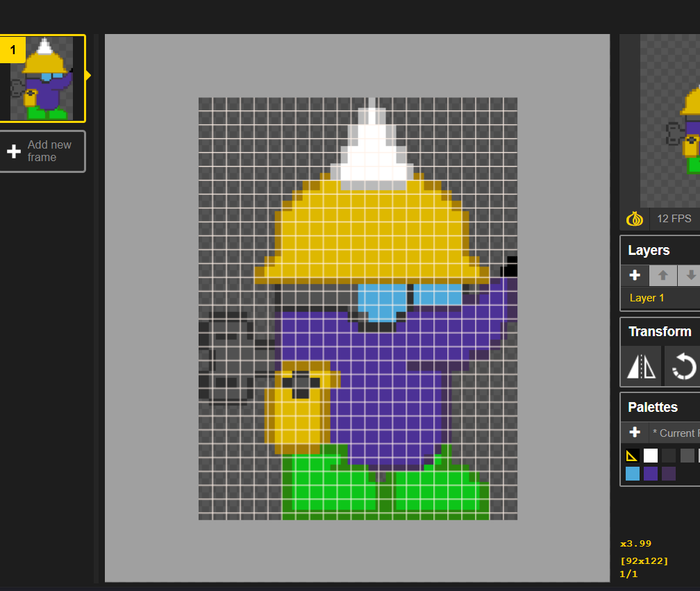Pick the black palette swatch

point(632,456)
